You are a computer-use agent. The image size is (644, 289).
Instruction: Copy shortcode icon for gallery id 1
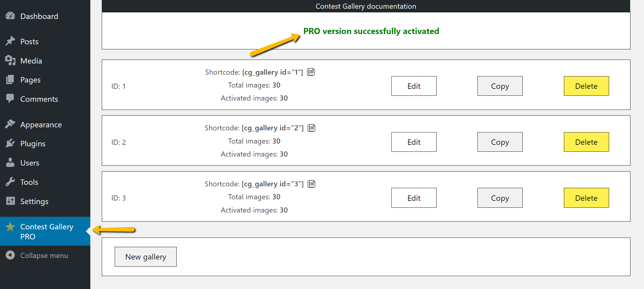point(311,72)
